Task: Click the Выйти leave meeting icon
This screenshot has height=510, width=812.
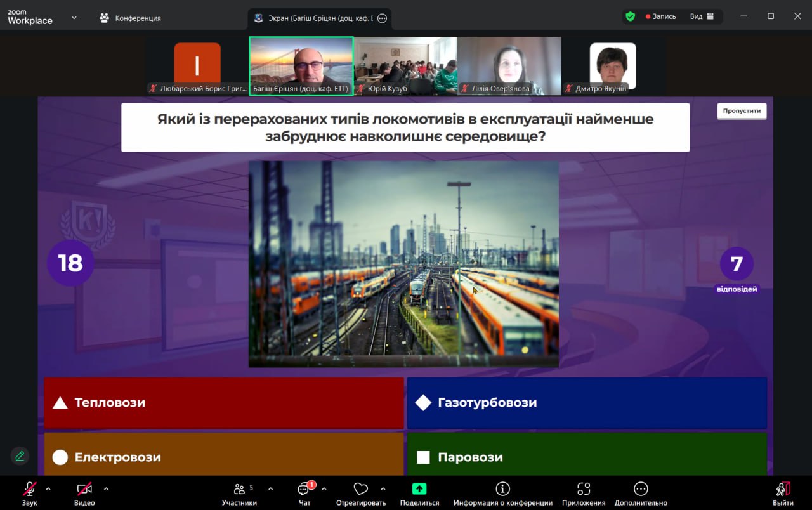Action: pos(783,489)
